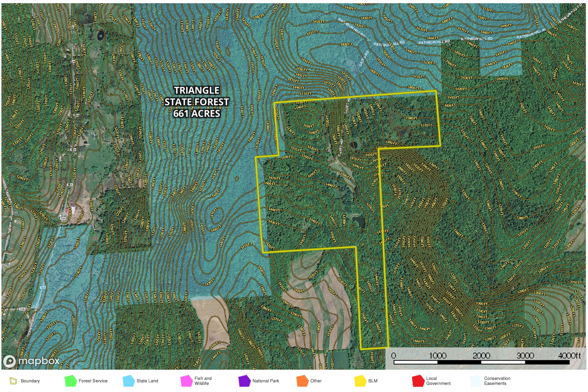
Task: Click the Conservation Easements legend swatch
Action: tap(476, 381)
